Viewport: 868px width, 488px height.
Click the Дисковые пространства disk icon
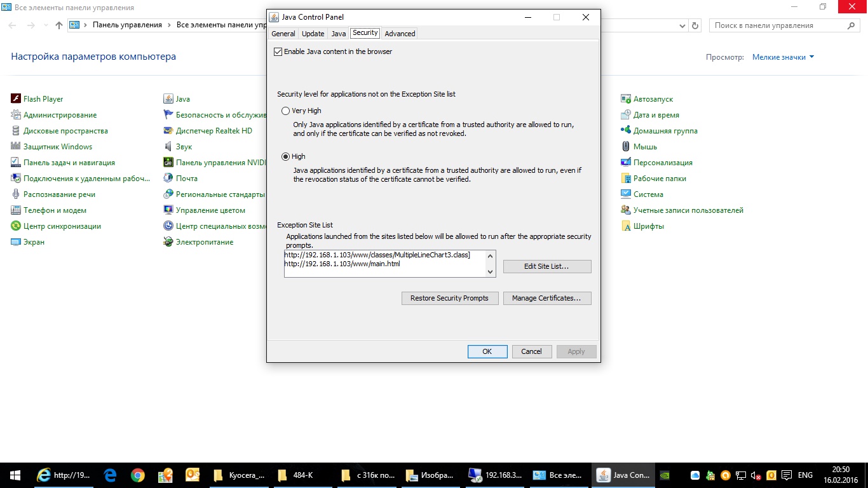16,130
